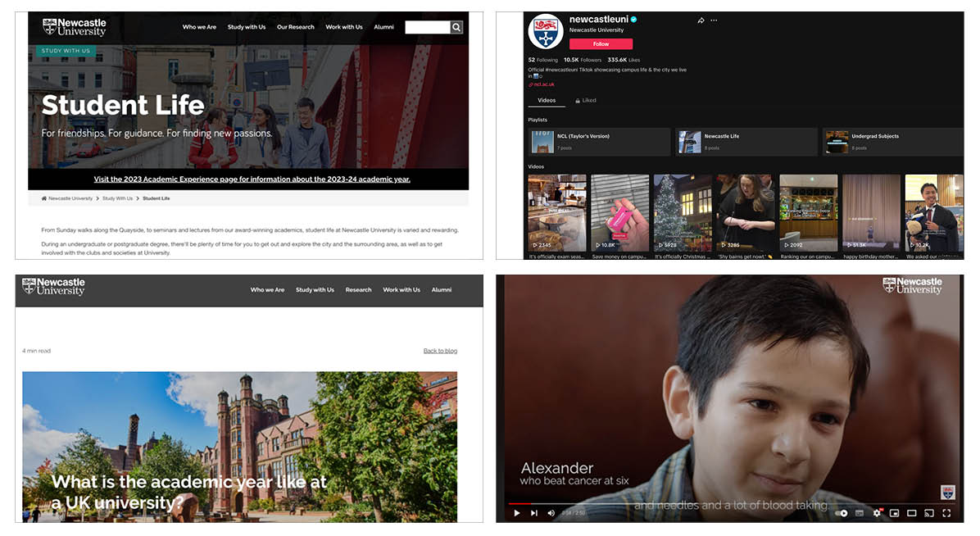Image resolution: width=980 pixels, height=536 pixels.
Task: Click the verified badge next to newcastleuni
Action: [x=633, y=20]
